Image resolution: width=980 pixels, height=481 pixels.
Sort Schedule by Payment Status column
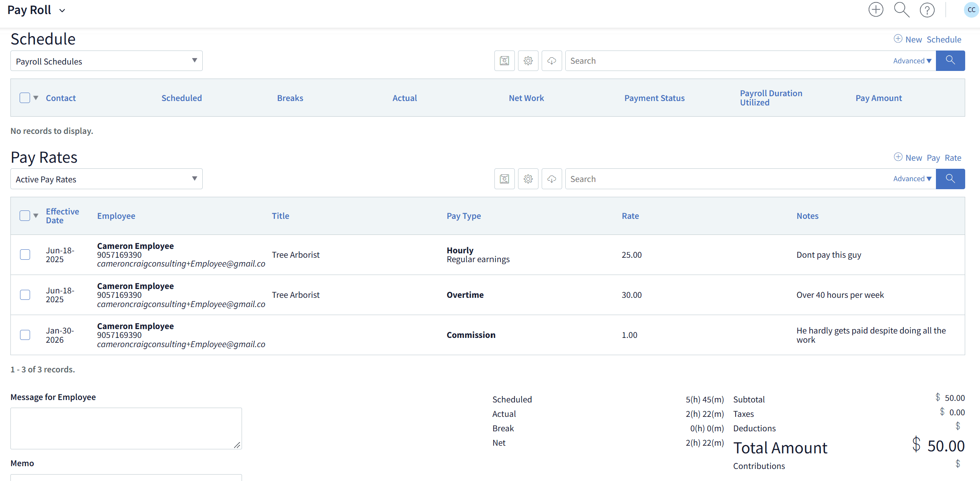(x=654, y=98)
